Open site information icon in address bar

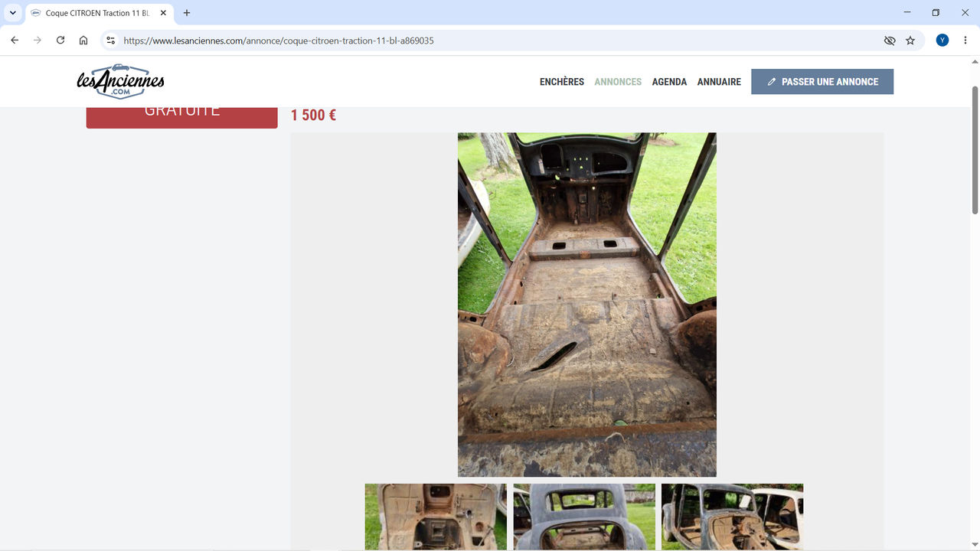pyautogui.click(x=111, y=41)
